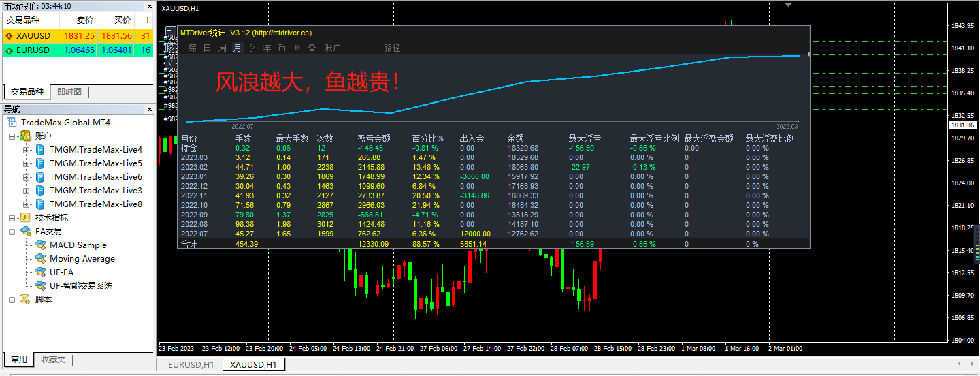Toggle the √ check button beside statistics panel

pyautogui.click(x=171, y=63)
